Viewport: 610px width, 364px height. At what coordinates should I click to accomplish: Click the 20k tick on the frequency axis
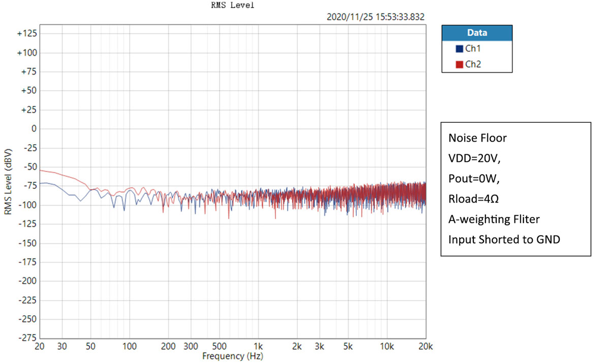(425, 346)
